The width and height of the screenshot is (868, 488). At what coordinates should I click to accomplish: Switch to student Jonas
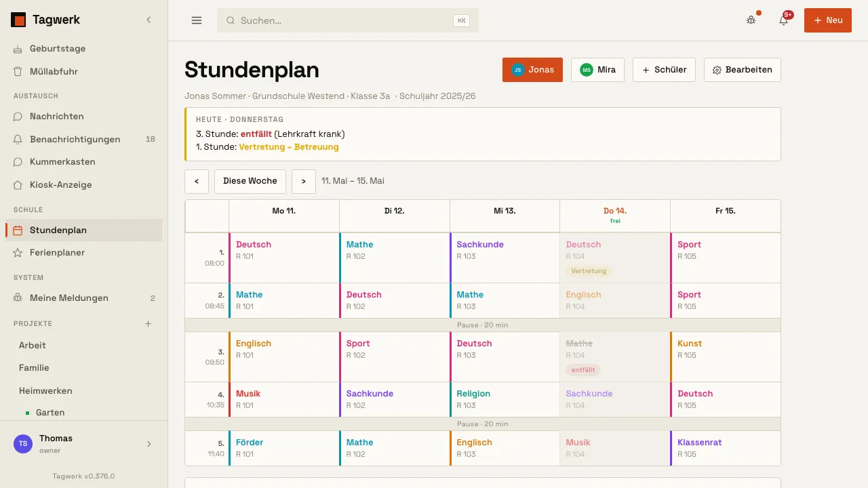[532, 70]
